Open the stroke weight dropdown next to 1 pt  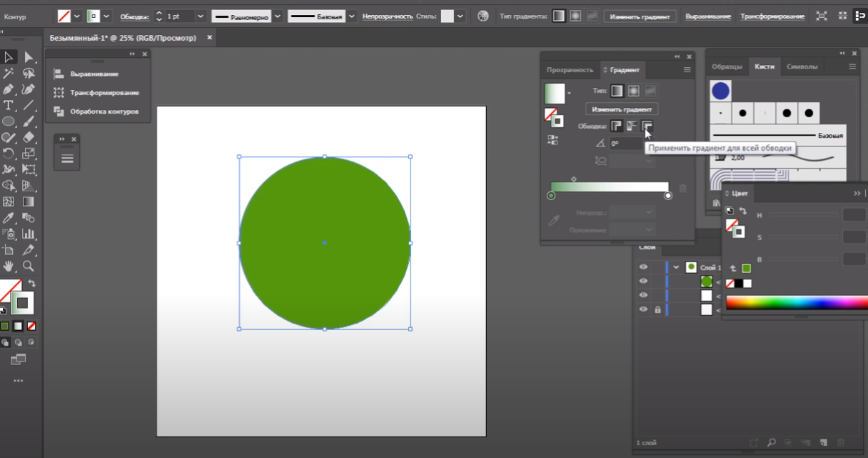click(200, 16)
